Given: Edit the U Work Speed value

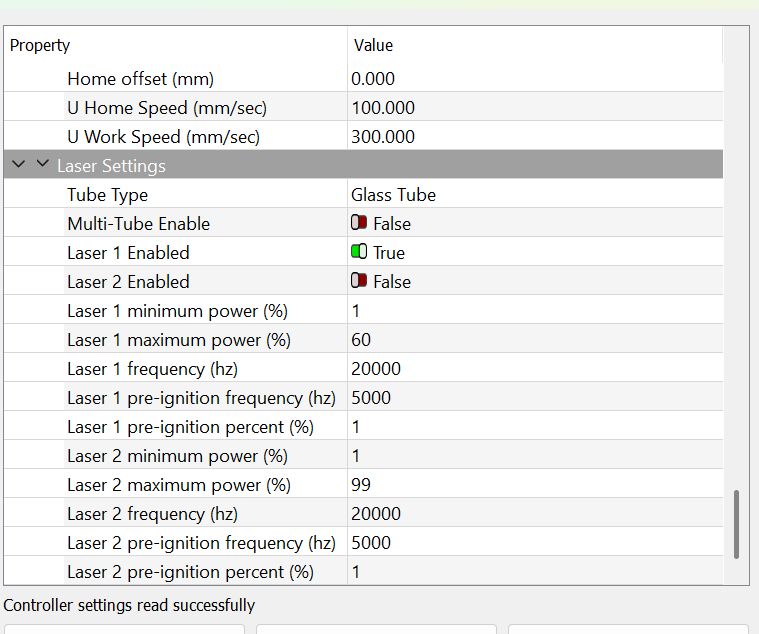Looking at the screenshot, I should (x=535, y=136).
